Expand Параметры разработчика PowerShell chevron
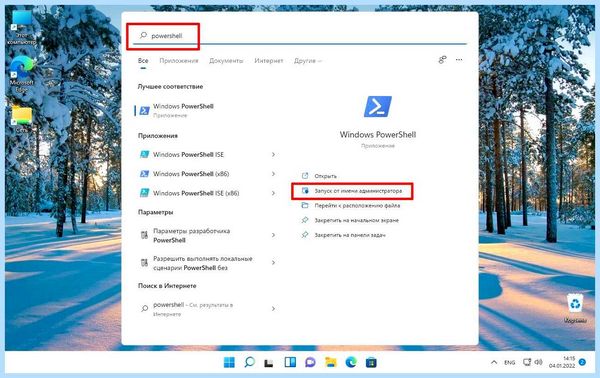Screen dimensions: 600x378 (273, 235)
